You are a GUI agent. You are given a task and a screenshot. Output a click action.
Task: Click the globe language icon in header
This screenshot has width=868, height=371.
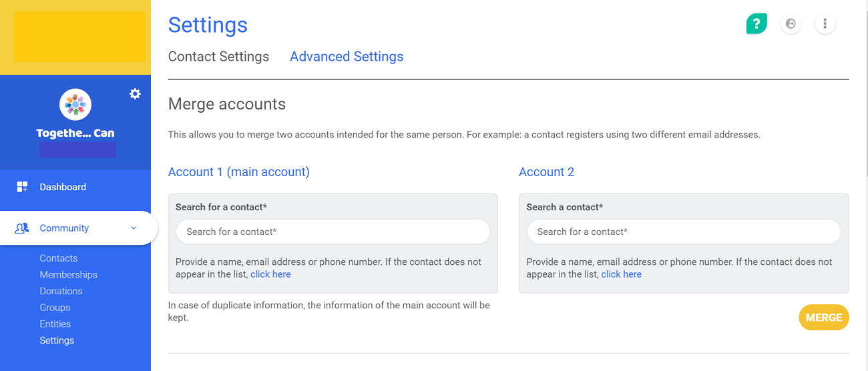(x=791, y=24)
